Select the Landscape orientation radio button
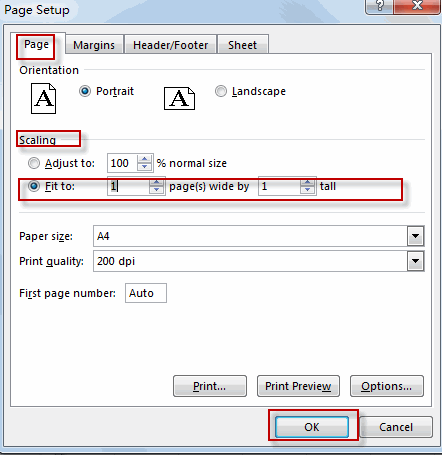442x455 pixels. click(x=221, y=91)
